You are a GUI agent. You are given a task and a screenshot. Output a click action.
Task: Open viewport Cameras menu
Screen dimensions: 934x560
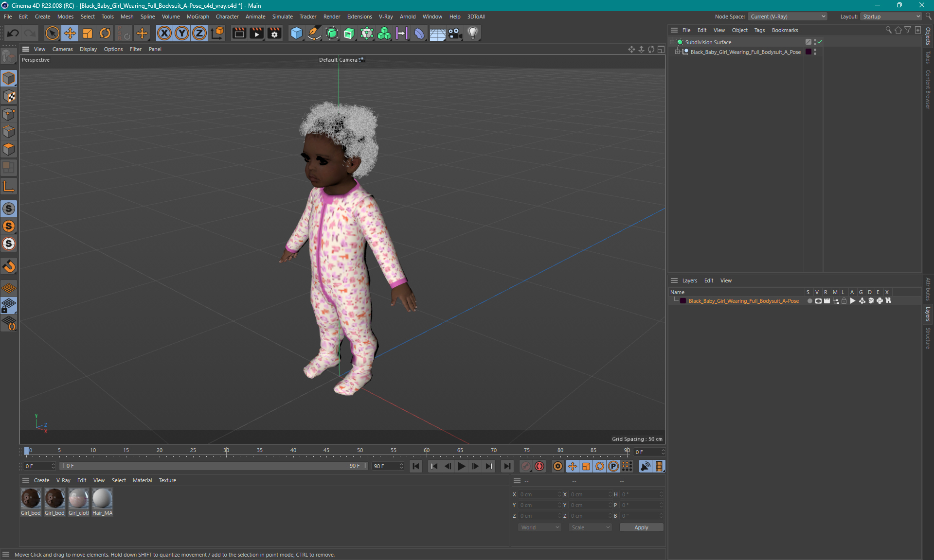click(62, 49)
